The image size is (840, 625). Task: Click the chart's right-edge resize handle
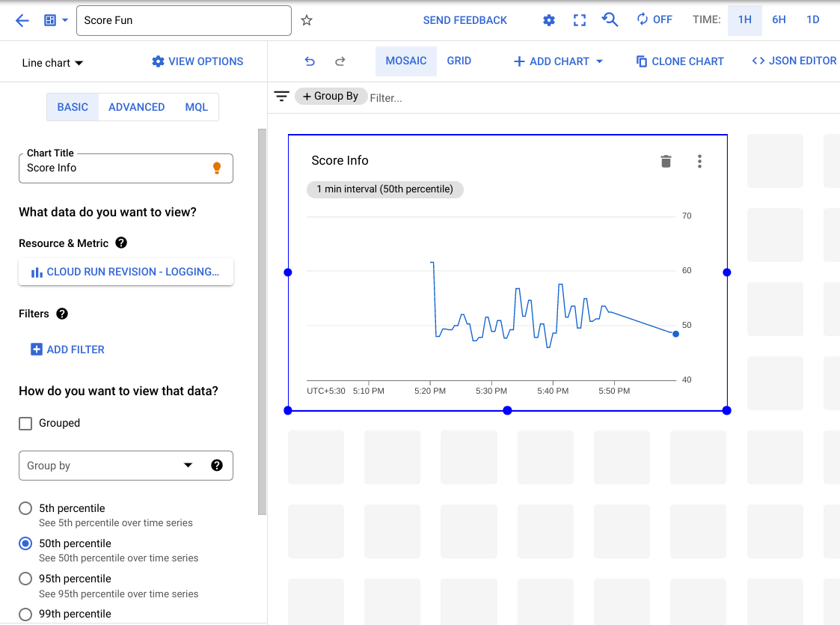click(x=727, y=272)
